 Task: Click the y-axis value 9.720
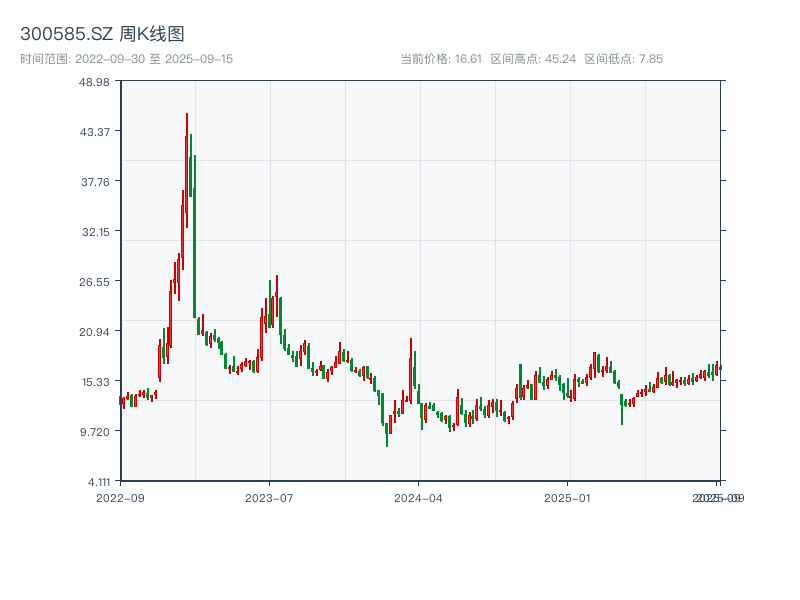(x=95, y=432)
